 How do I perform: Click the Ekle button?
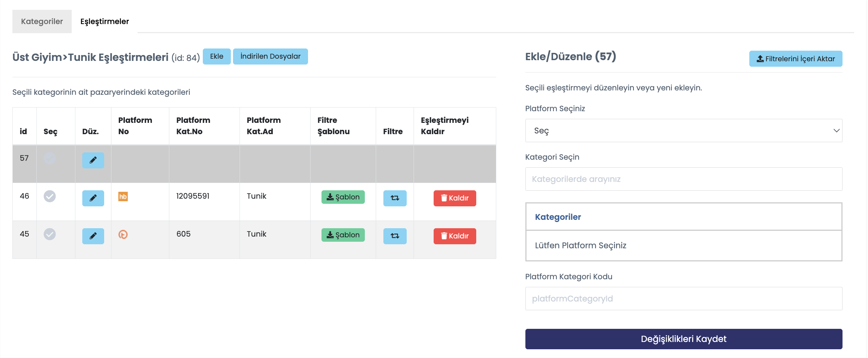tap(217, 57)
